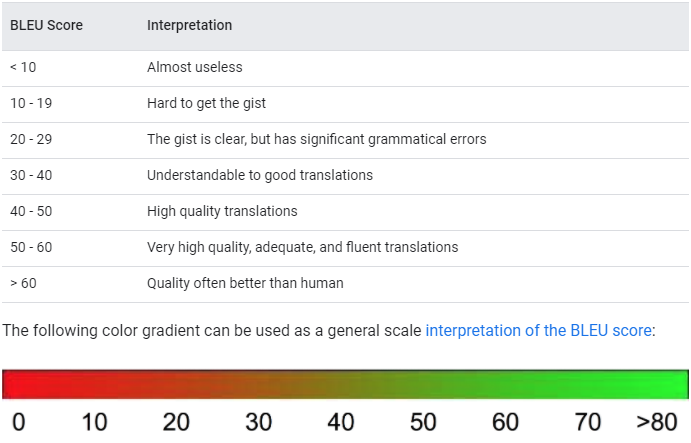691x443 pixels.
Task: Select the 'Almost useless' interpretation cell
Action: [x=195, y=67]
